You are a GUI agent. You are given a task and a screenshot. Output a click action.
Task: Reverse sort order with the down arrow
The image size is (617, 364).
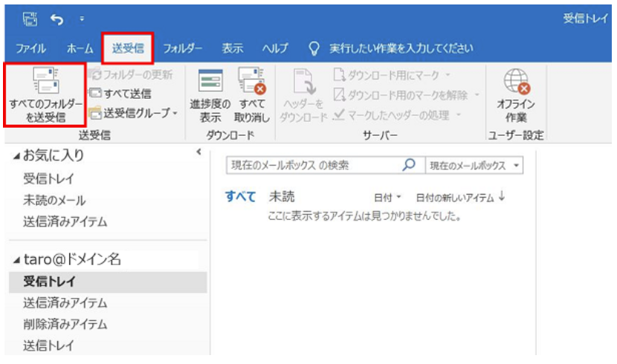tap(502, 196)
